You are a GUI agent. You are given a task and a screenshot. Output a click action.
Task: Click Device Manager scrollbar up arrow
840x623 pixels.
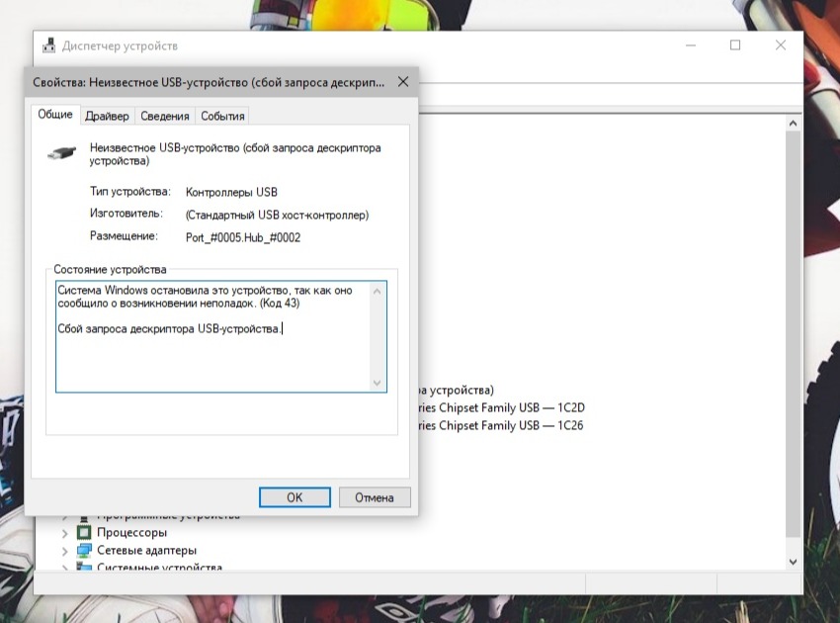point(793,124)
